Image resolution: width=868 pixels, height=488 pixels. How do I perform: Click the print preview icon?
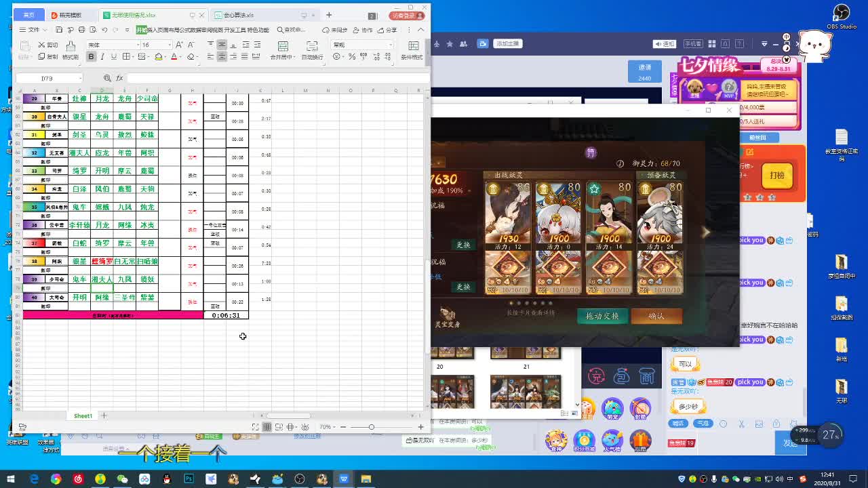coord(93,30)
